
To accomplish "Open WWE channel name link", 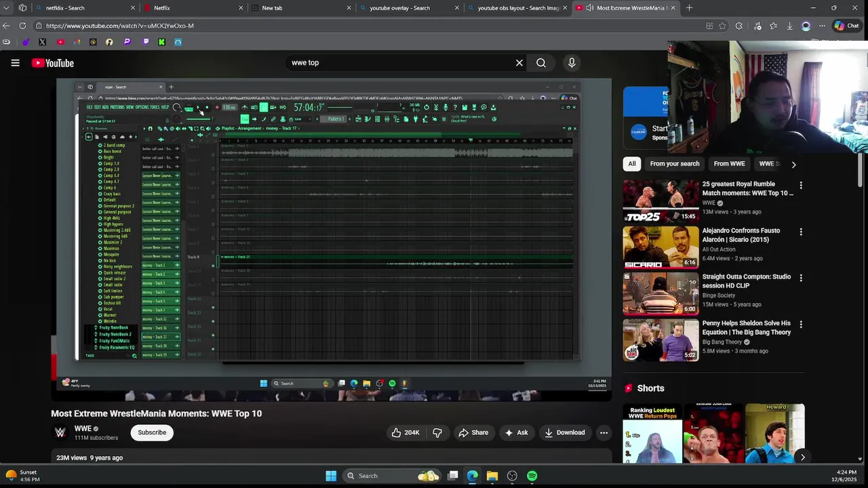I will tap(83, 428).
